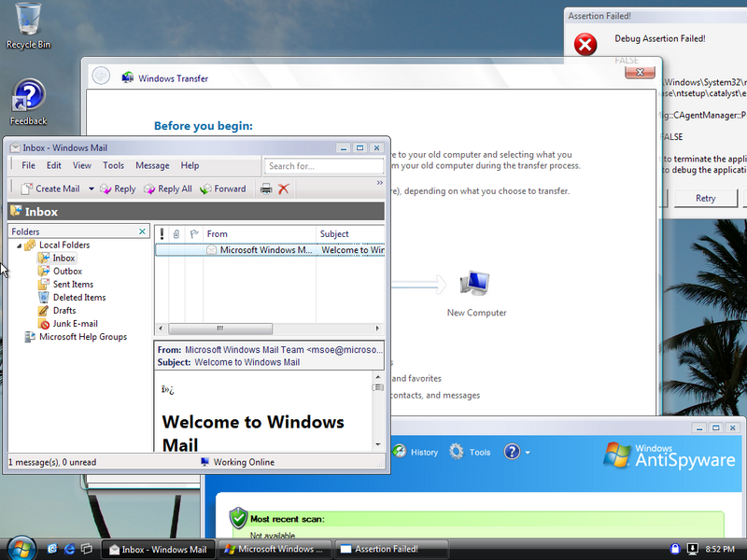
Task: Open the View menu in Windows Mail
Action: click(x=82, y=166)
